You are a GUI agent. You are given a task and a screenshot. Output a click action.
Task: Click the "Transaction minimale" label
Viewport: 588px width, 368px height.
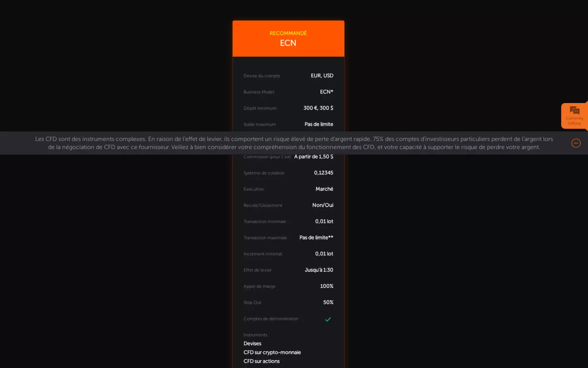point(265,222)
